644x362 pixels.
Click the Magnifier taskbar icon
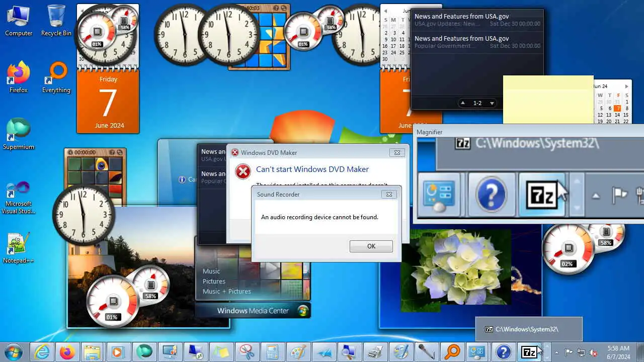point(349,352)
